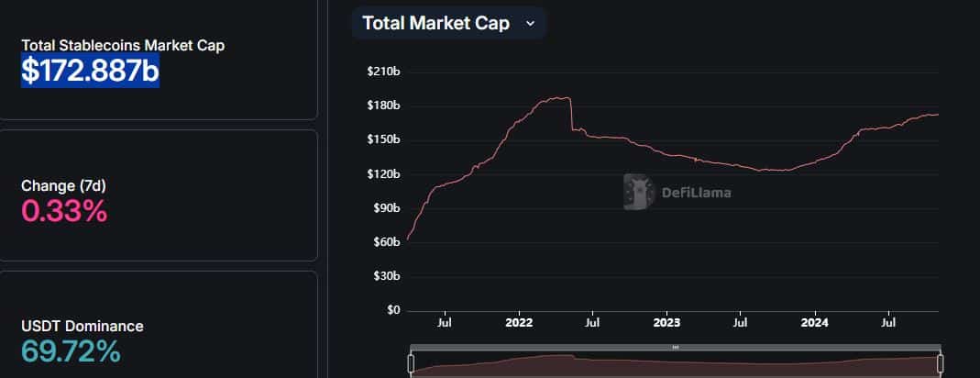Select the highlighted $172.887b value

[x=90, y=70]
